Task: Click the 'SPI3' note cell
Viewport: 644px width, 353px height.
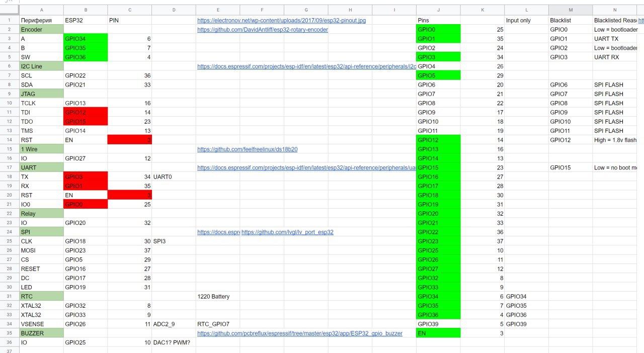Action: tap(174, 241)
